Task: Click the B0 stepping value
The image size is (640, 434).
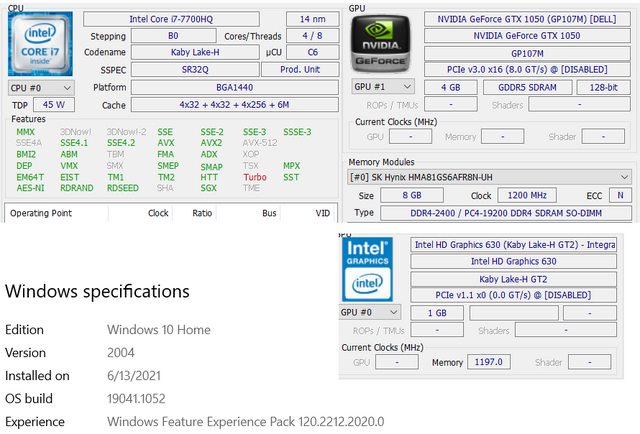Action: coord(173,36)
